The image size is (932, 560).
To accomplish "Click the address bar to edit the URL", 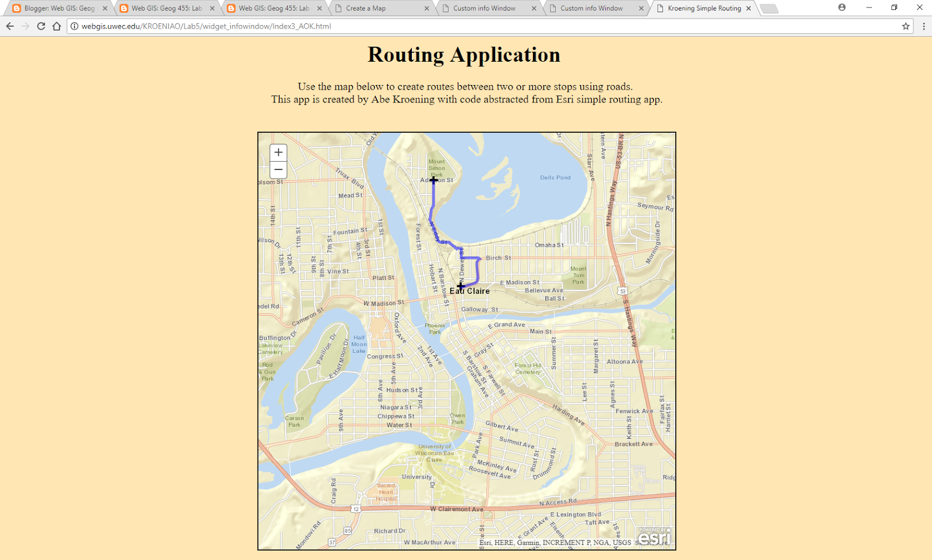I will 233,26.
